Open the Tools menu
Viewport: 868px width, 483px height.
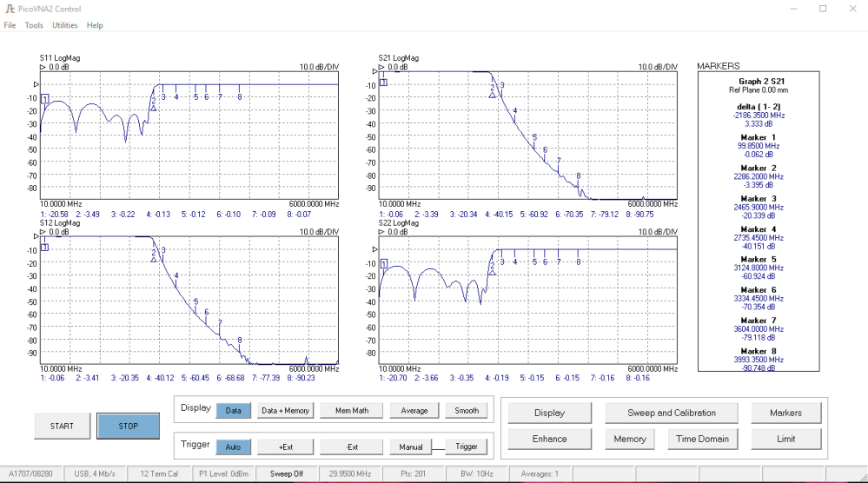point(34,25)
